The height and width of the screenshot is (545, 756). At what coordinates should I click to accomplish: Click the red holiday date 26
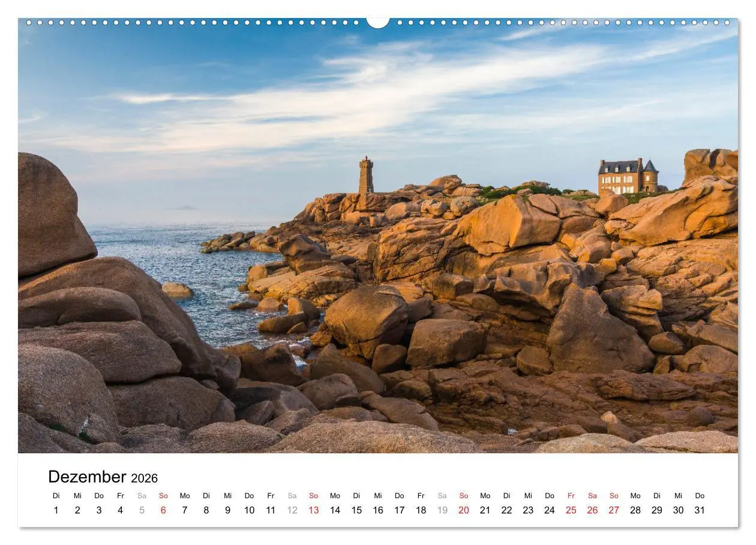tap(592, 510)
